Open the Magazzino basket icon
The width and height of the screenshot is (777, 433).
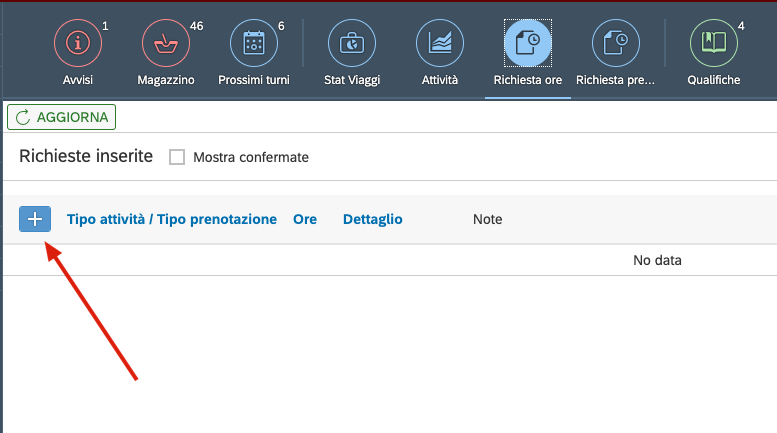pos(165,43)
